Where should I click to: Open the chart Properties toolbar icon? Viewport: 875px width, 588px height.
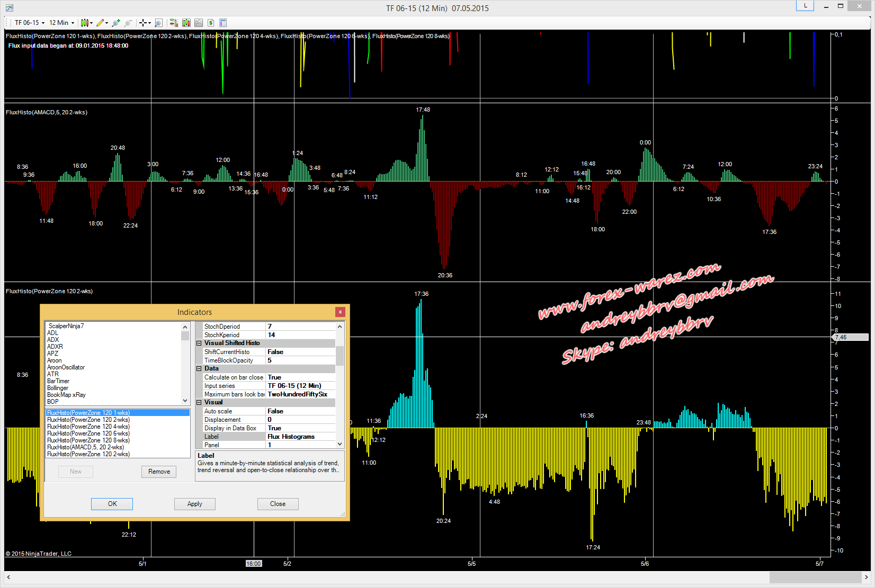point(223,23)
